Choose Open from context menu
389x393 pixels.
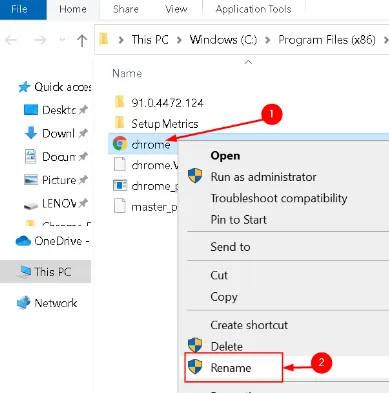pyautogui.click(x=225, y=156)
